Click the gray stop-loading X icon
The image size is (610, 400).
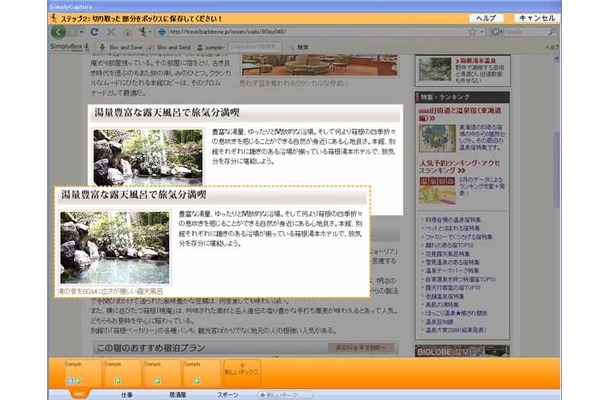111,32
